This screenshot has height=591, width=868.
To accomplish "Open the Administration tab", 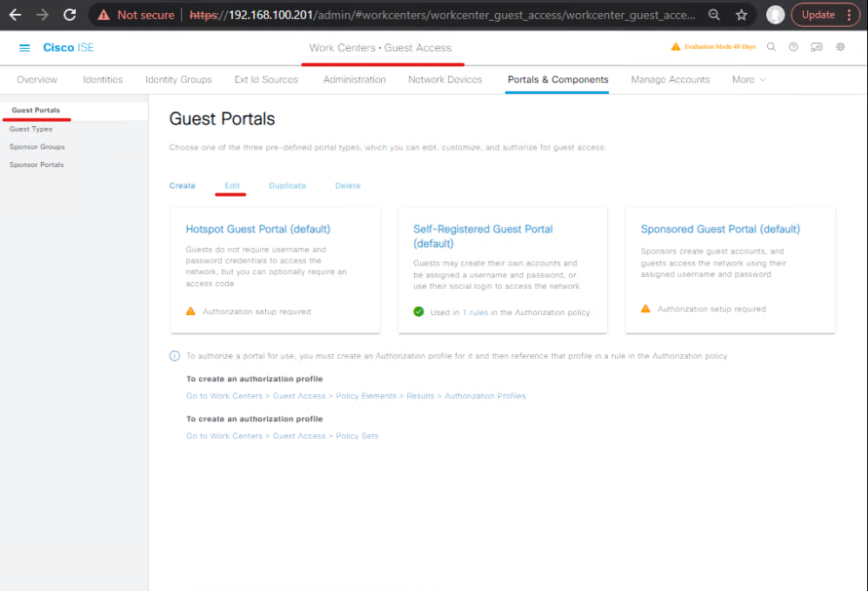I will (x=354, y=80).
